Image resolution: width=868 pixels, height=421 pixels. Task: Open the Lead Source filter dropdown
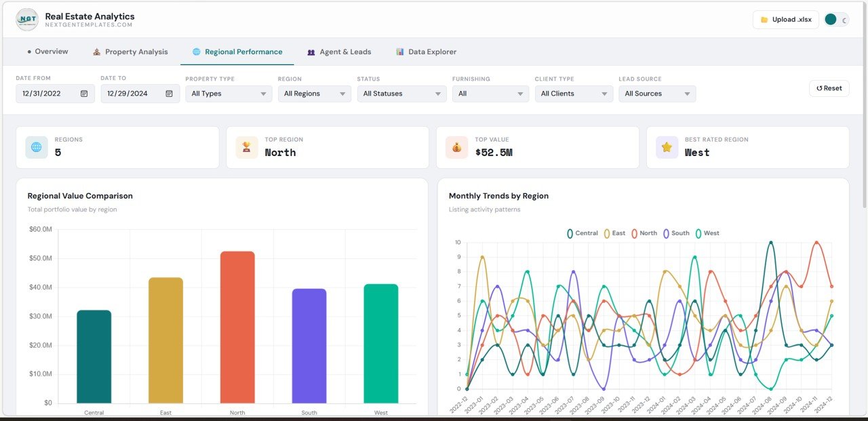coord(656,94)
